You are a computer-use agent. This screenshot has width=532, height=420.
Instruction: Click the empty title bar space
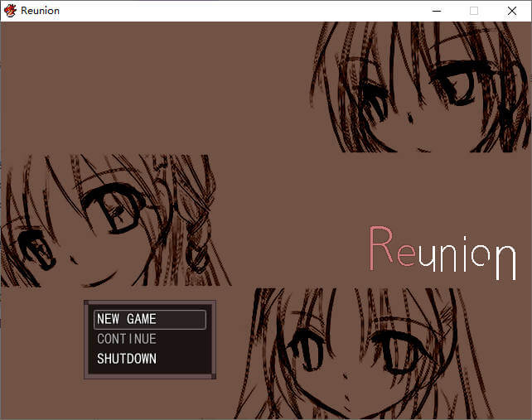pos(249,11)
